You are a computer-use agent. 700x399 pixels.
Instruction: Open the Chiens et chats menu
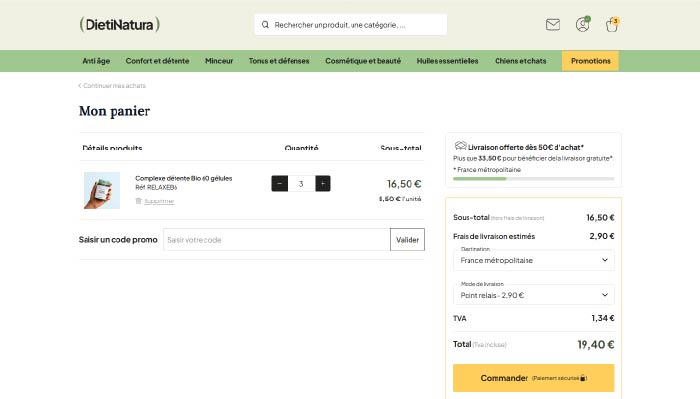click(521, 61)
